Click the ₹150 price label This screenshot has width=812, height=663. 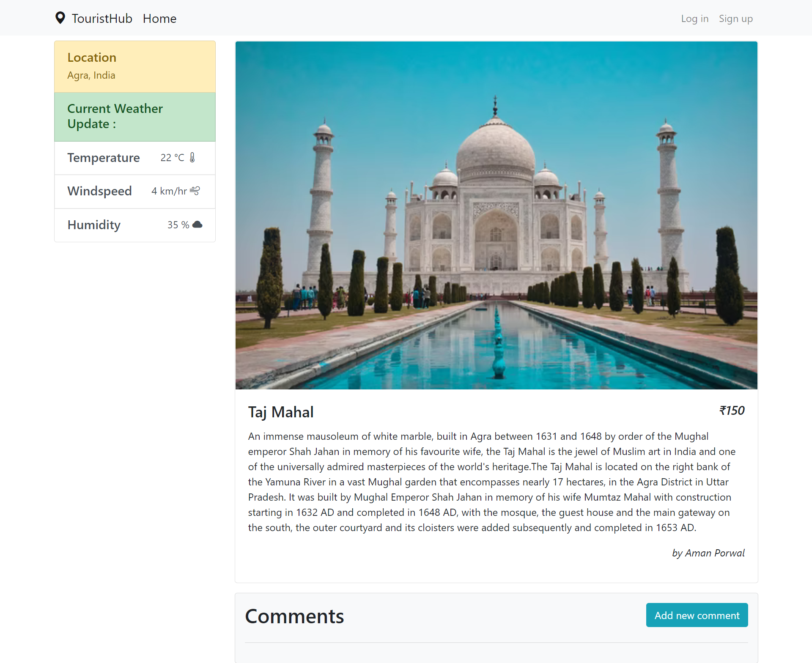coord(732,410)
